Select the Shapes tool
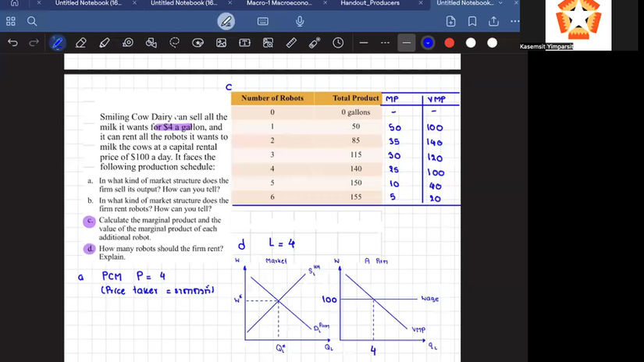Screen dimensions: 644x362 coord(151,43)
